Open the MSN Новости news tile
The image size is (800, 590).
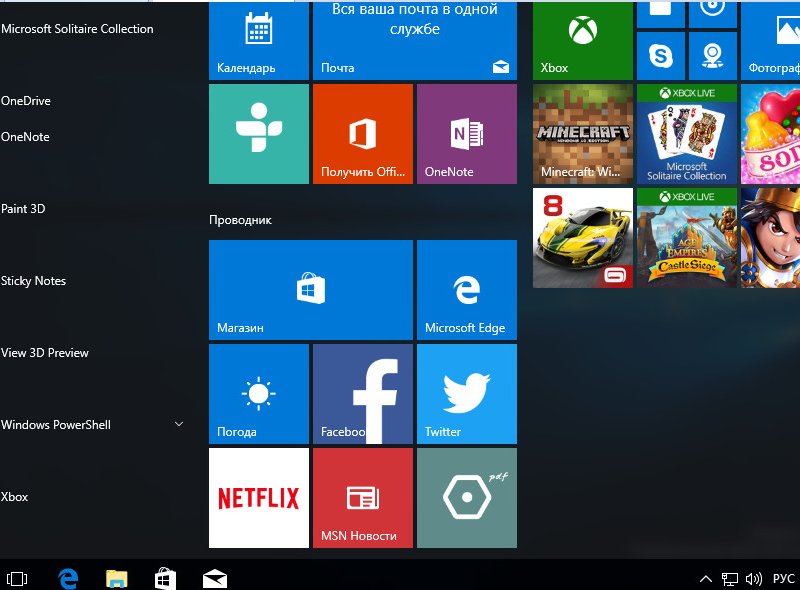[x=363, y=498]
